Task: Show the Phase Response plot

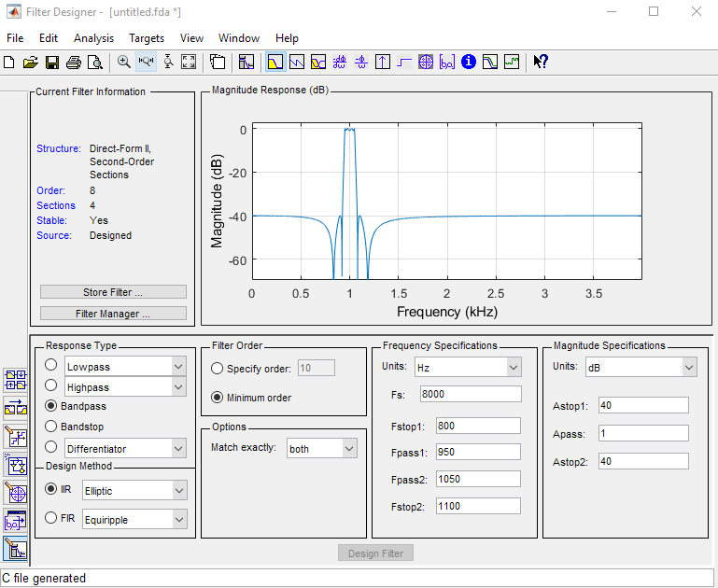Action: click(x=297, y=62)
